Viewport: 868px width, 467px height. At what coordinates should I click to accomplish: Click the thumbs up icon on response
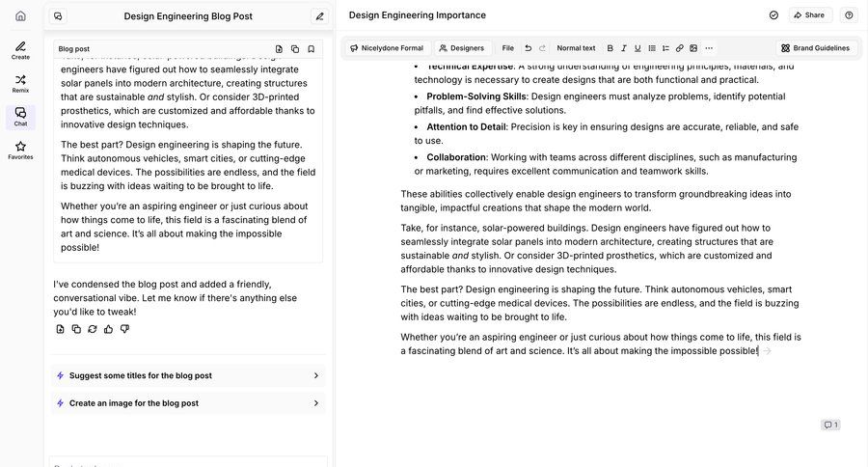point(108,329)
